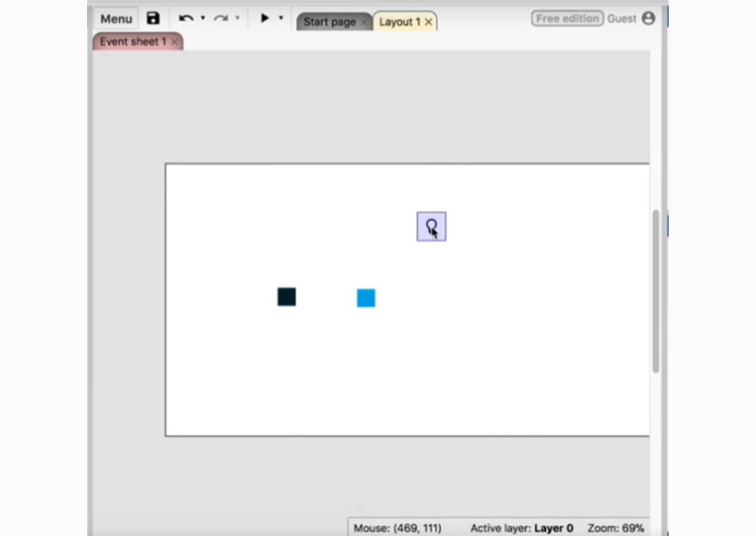Click the Preview play icon
This screenshot has width=756, height=536.
265,18
